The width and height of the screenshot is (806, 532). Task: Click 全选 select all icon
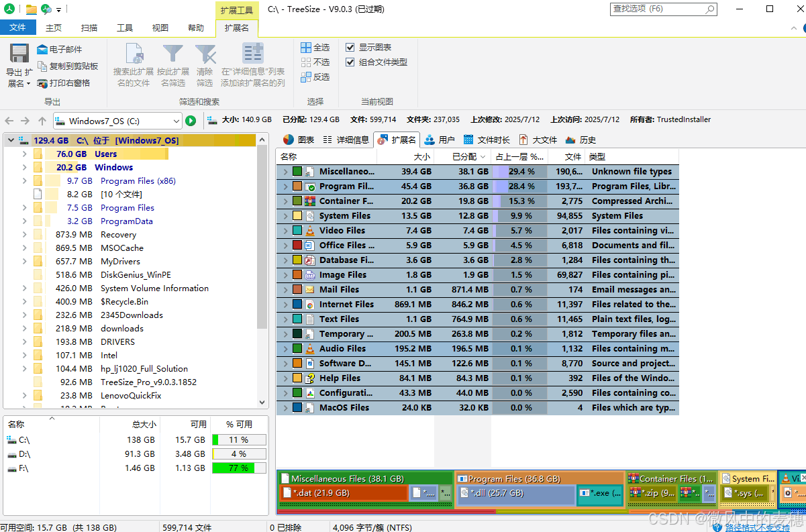(306, 48)
